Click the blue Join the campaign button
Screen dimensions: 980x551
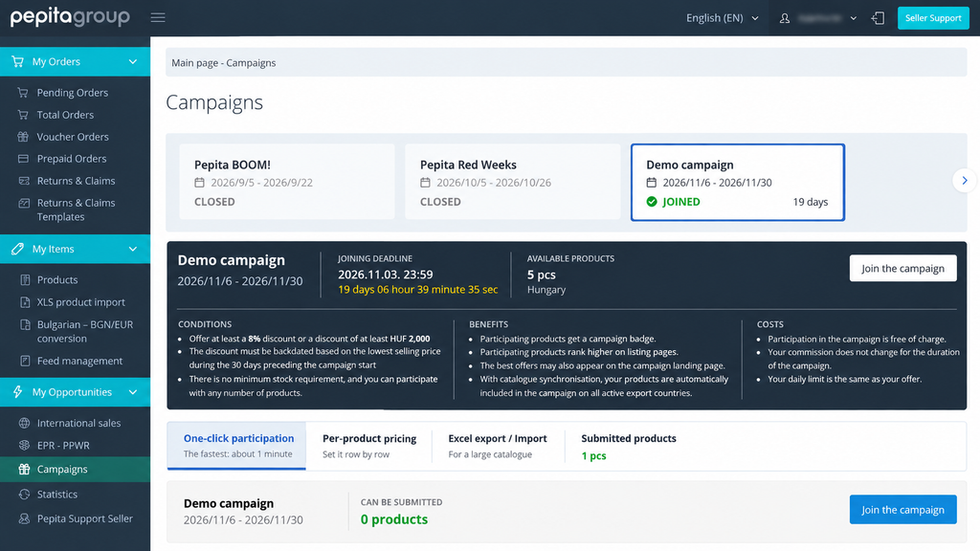click(x=902, y=510)
